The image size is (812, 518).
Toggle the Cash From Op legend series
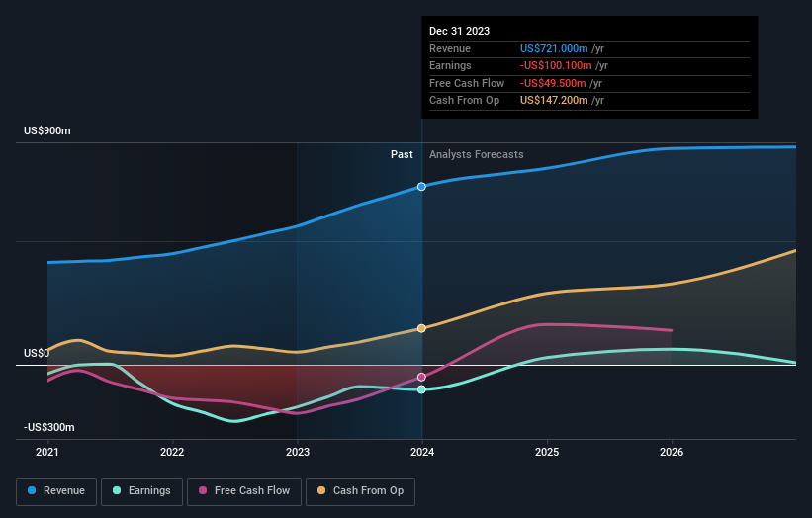point(360,491)
